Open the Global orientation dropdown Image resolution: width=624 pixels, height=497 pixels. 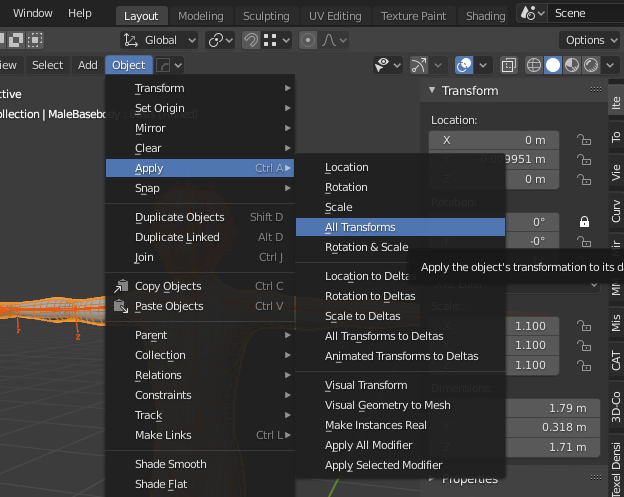coord(159,40)
